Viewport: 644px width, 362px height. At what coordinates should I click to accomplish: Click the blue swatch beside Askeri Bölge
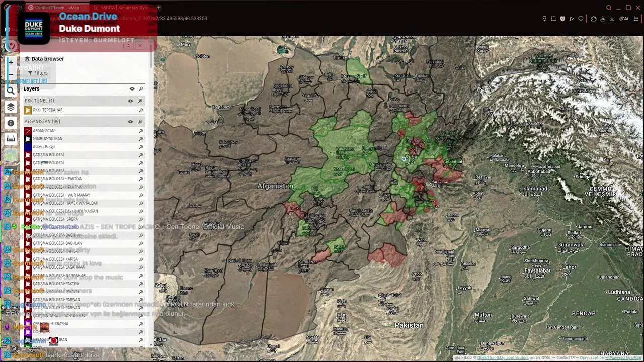[x=28, y=147]
